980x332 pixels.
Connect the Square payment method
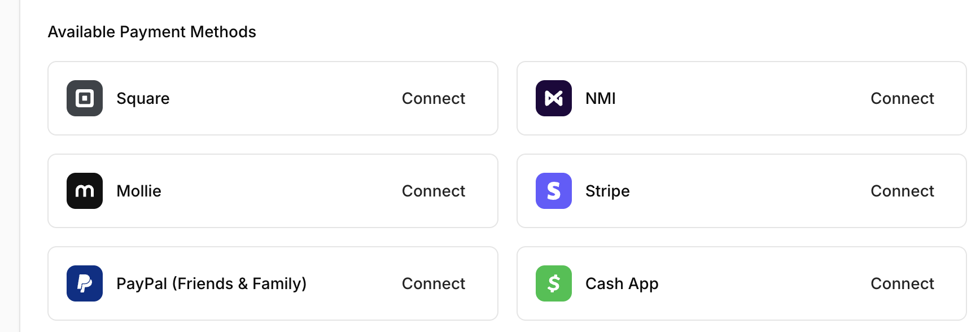click(433, 98)
